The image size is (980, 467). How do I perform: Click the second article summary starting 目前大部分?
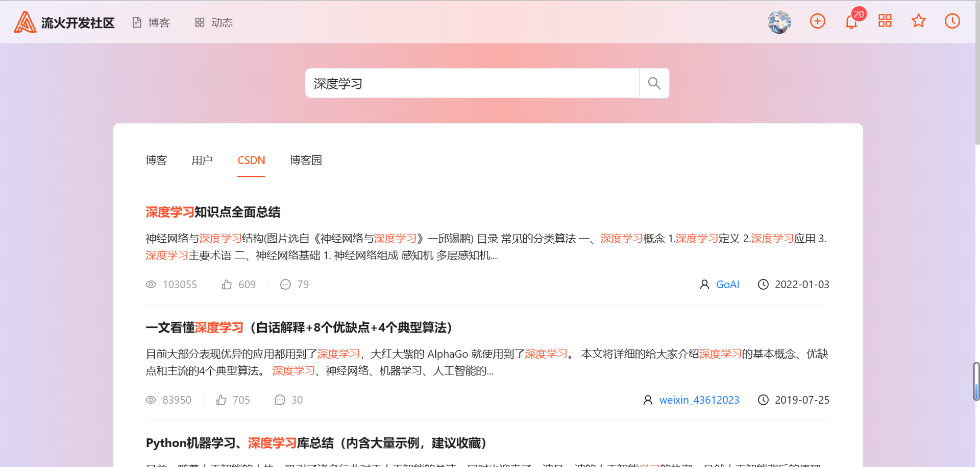point(487,362)
